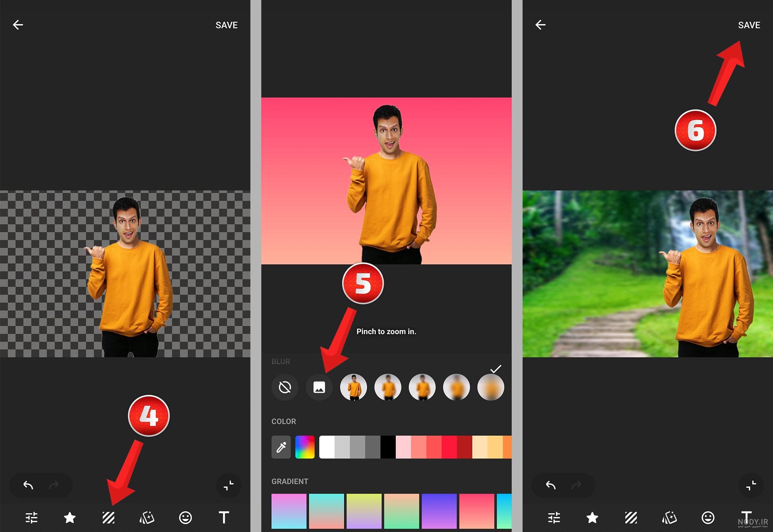This screenshot has height=532, width=773.
Task: Open the adjustments sliders tool in left panel
Action: click(31, 517)
